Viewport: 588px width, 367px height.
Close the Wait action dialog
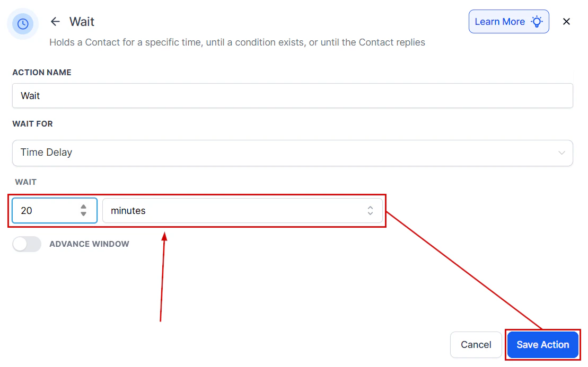(x=566, y=21)
